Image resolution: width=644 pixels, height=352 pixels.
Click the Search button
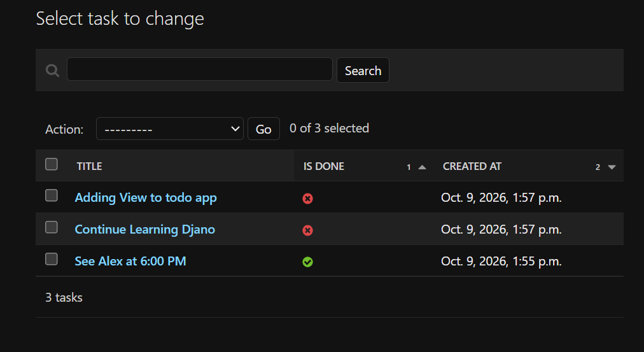tap(363, 70)
